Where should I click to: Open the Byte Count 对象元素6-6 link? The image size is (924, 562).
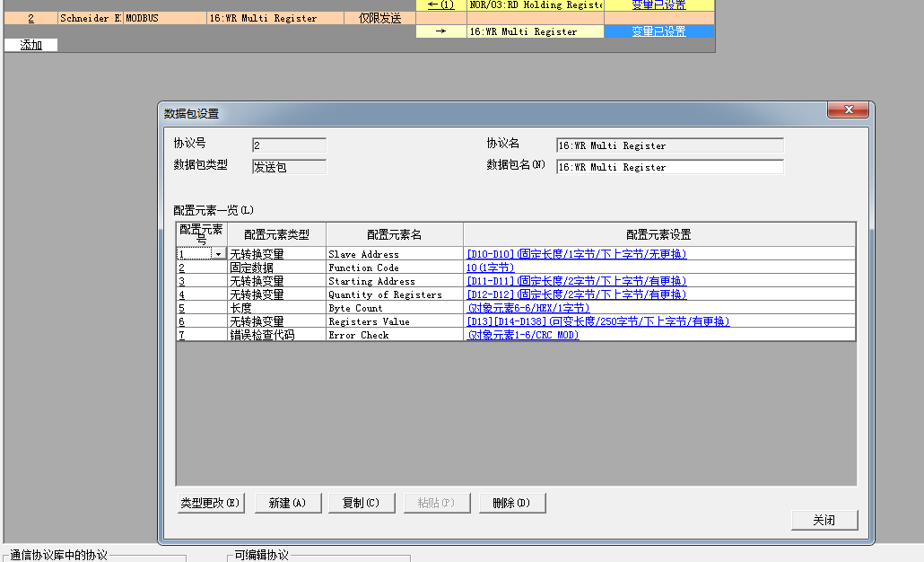[x=527, y=308]
